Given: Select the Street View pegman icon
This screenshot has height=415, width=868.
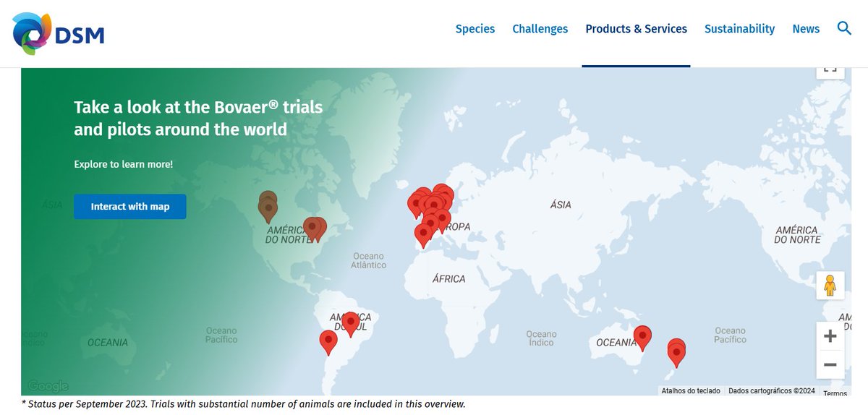Looking at the screenshot, I should pyautogui.click(x=830, y=286).
